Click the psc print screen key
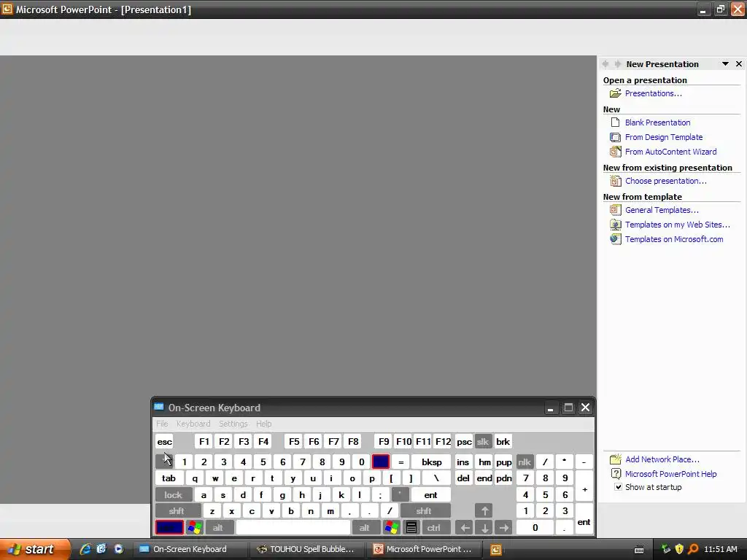The height and width of the screenshot is (560, 747). (x=464, y=441)
